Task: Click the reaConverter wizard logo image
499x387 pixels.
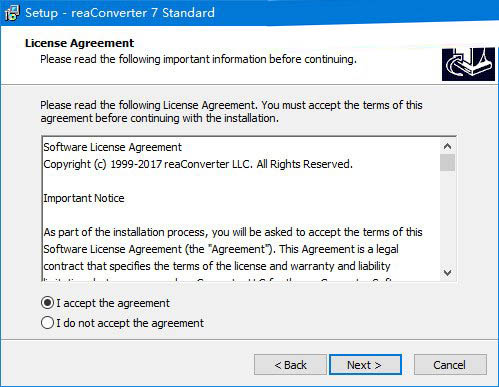Action: [x=468, y=64]
